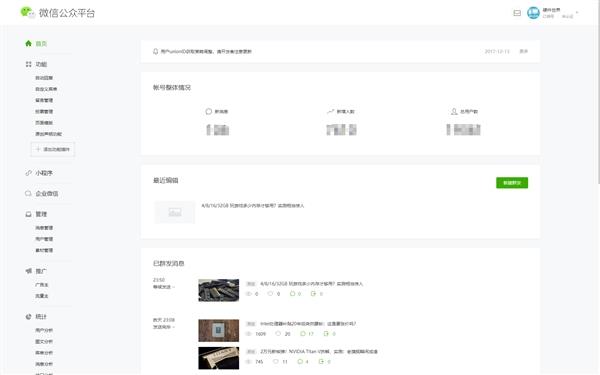Viewport: 600px width, 375px height.
Task: Open 管理 section in the sidebar
Action: click(41, 214)
